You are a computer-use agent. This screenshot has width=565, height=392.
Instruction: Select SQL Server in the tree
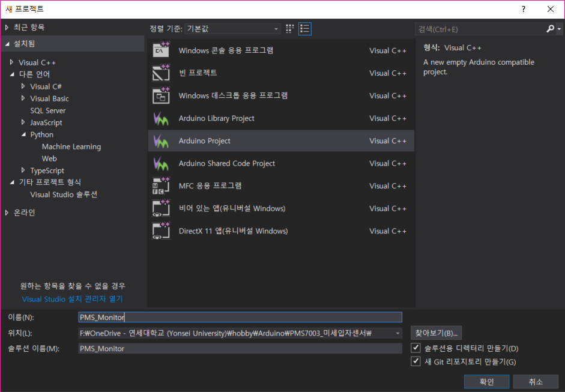48,110
